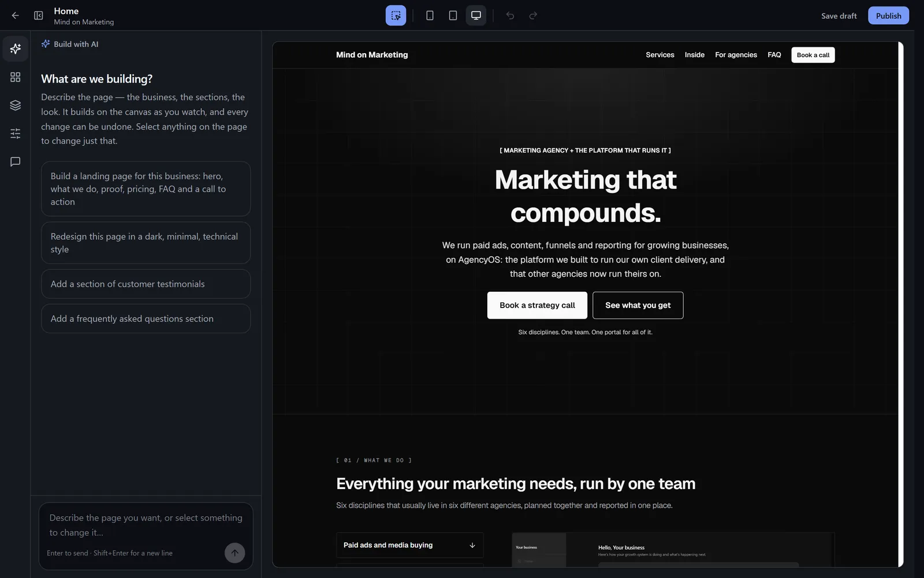Open the chat comments panel in sidebar
The height and width of the screenshot is (578, 924).
(x=16, y=162)
